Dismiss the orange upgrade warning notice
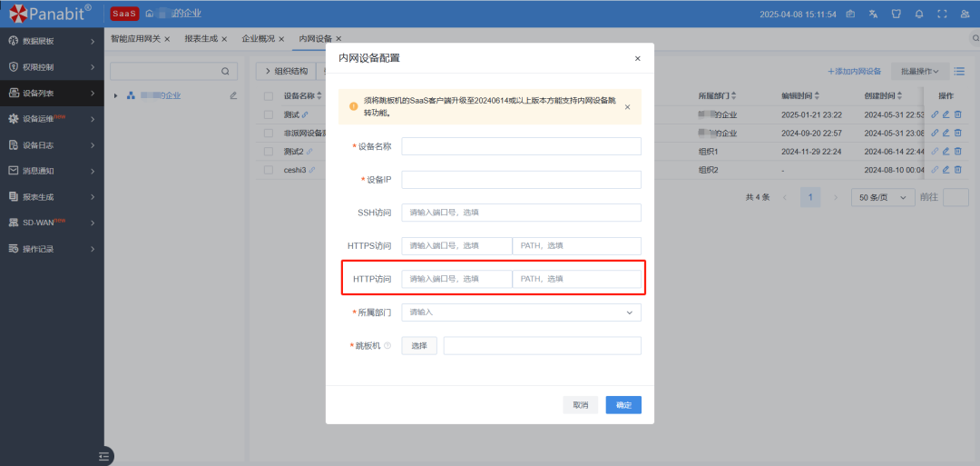This screenshot has height=466, width=980. pyautogui.click(x=628, y=107)
